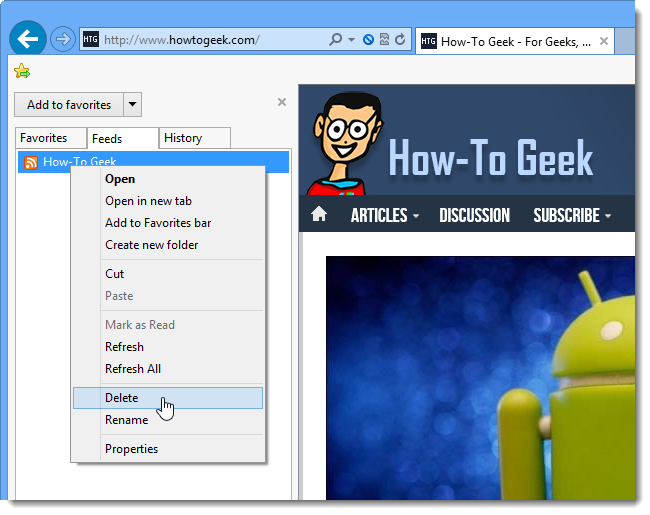Click the geek mascot cartoon image
The image size is (650, 515).
click(x=345, y=143)
